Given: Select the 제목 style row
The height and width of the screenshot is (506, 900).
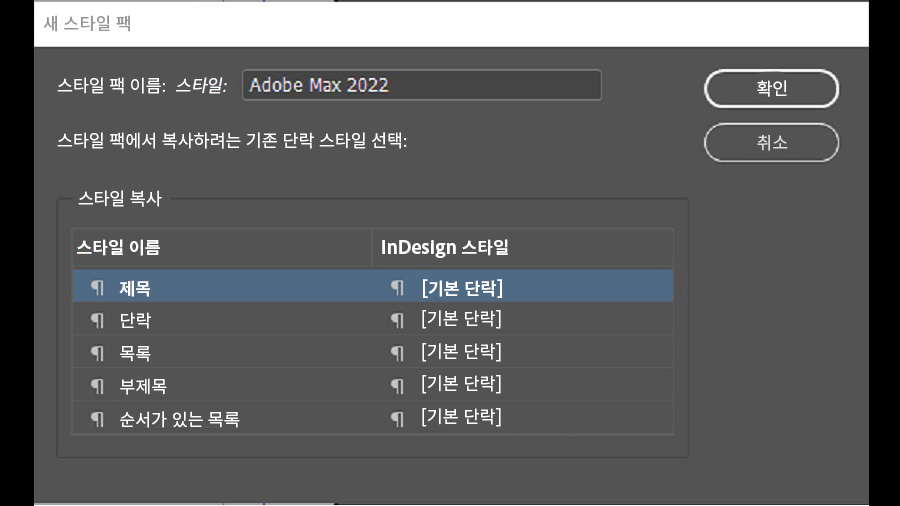Looking at the screenshot, I should pyautogui.click(x=373, y=286).
